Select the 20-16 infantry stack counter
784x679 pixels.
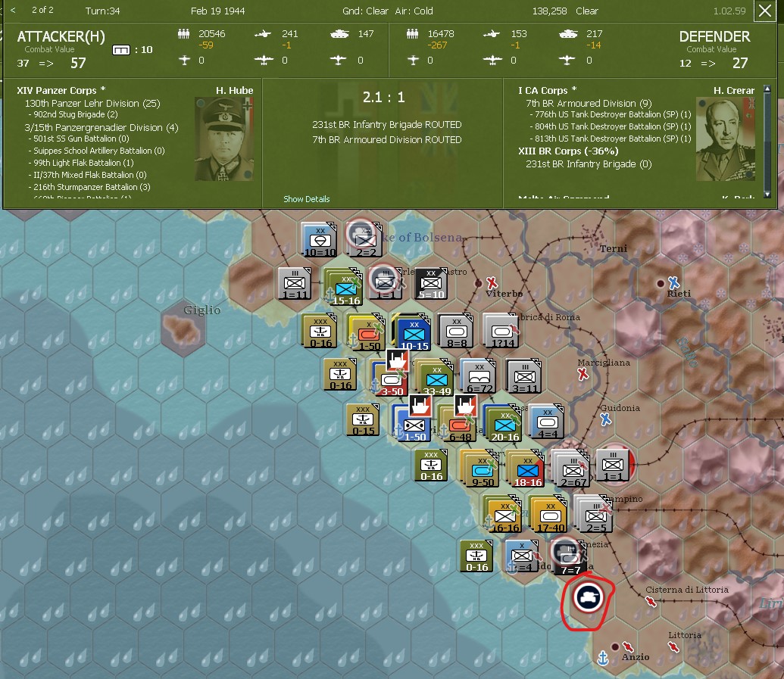pos(503,424)
